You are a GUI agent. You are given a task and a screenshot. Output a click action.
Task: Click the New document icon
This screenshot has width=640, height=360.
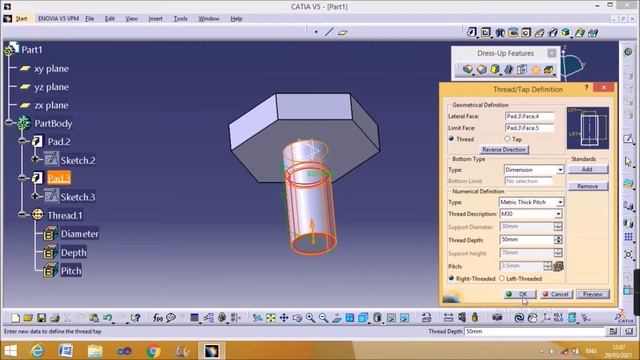coord(15,318)
